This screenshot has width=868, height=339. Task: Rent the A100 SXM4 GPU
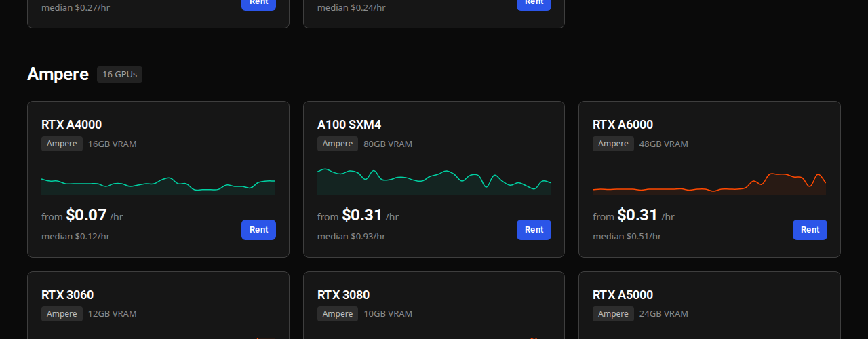coord(534,230)
